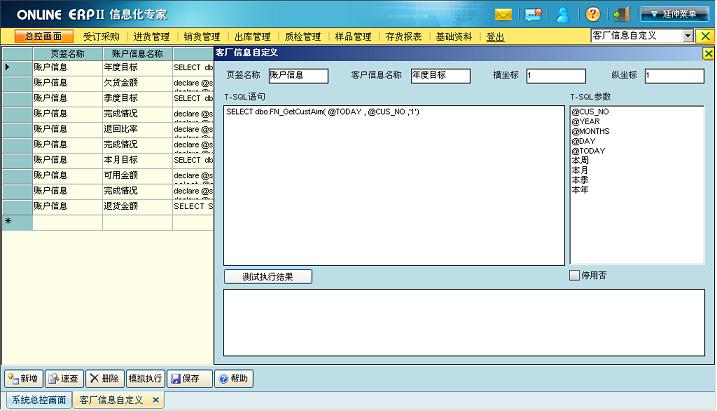Click the 新增 button
717x411 pixels.
[x=22, y=379]
